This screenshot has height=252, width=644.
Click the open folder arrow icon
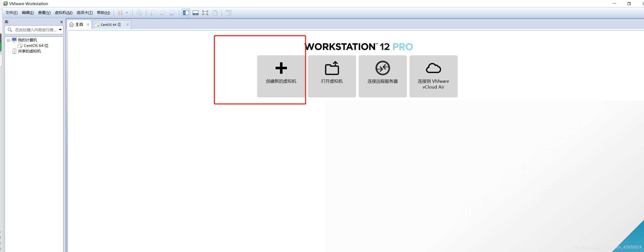click(x=332, y=68)
